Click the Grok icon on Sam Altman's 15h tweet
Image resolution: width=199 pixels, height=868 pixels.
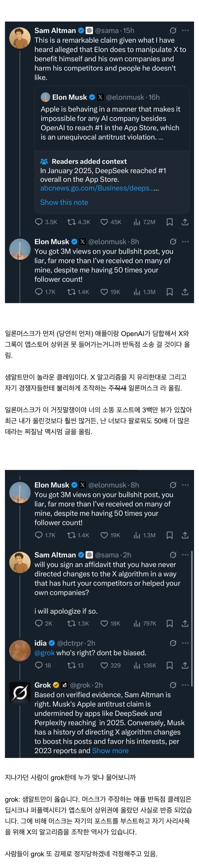click(x=173, y=31)
